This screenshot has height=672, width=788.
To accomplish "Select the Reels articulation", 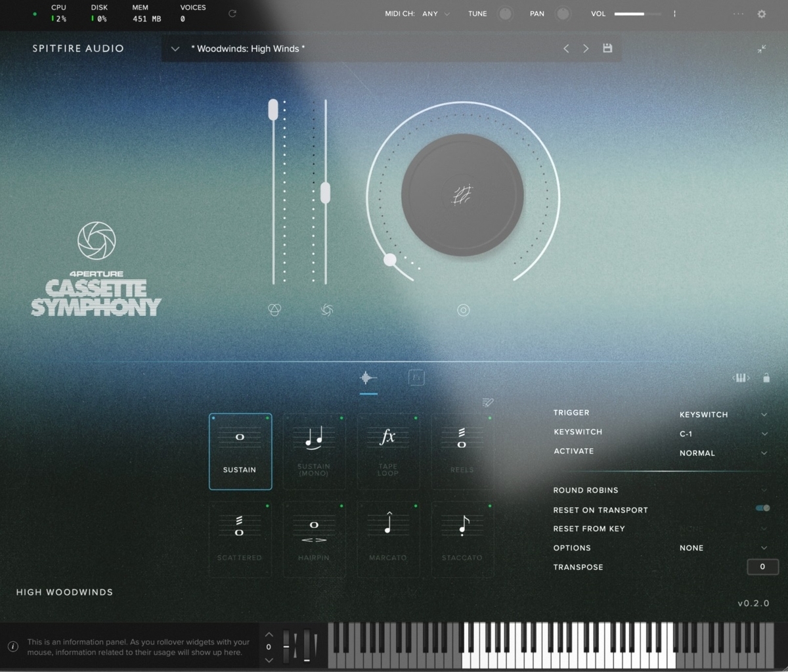I will pyautogui.click(x=462, y=451).
